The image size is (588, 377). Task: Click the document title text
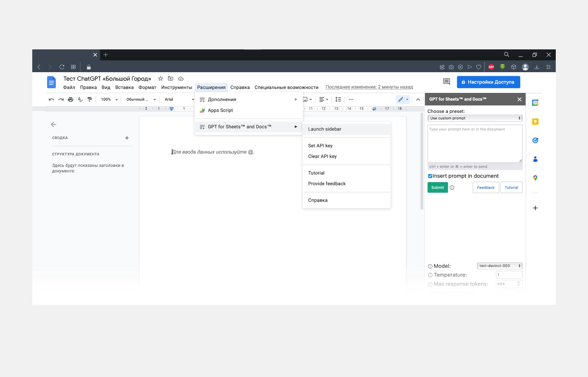(107, 79)
